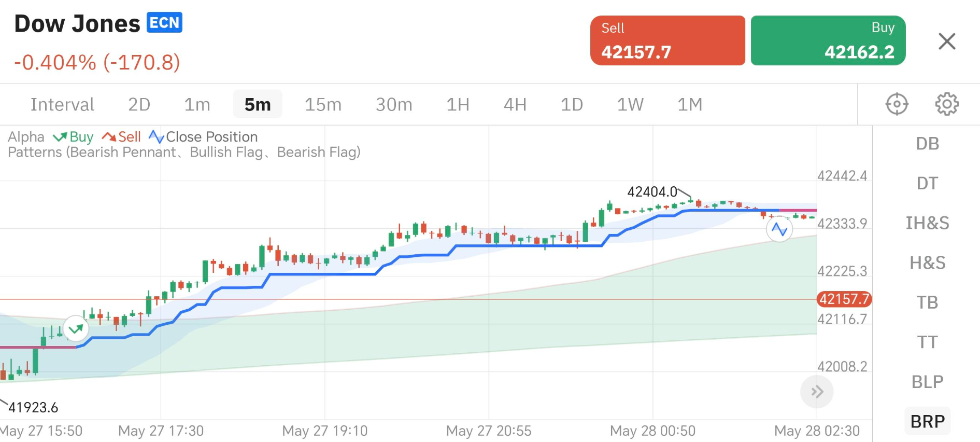
Task: Open chart settings gear icon
Action: [x=946, y=104]
